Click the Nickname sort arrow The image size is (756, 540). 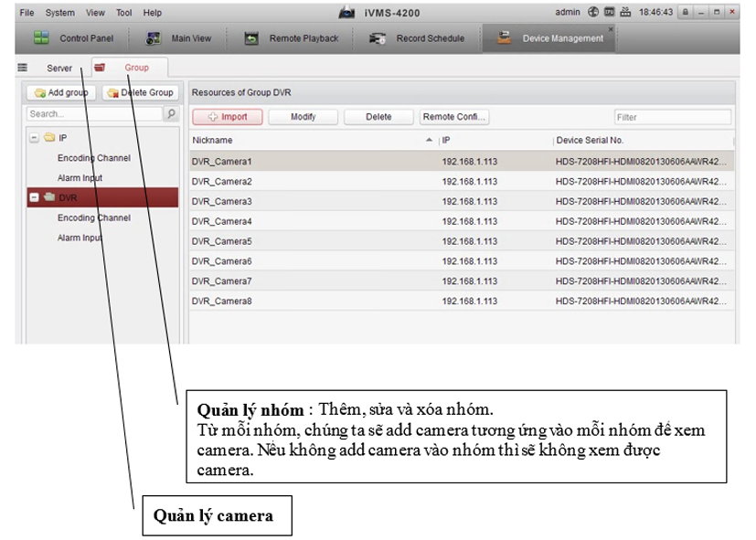[x=429, y=140]
